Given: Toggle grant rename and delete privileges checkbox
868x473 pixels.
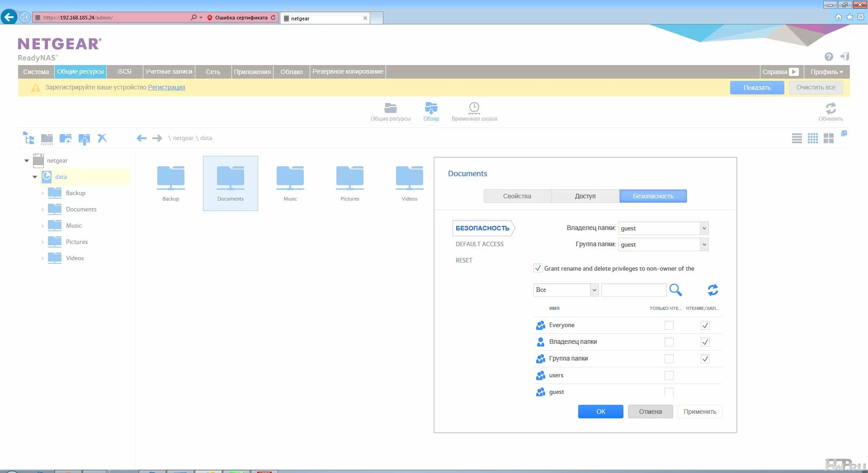Looking at the screenshot, I should (538, 268).
